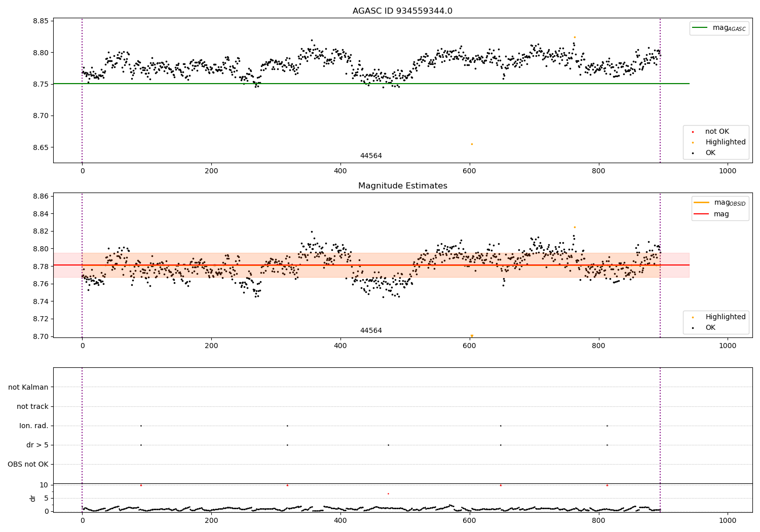The image size is (760, 532).
Task: Click 'Highlighted' legend entry in top plot
Action: 726,142
